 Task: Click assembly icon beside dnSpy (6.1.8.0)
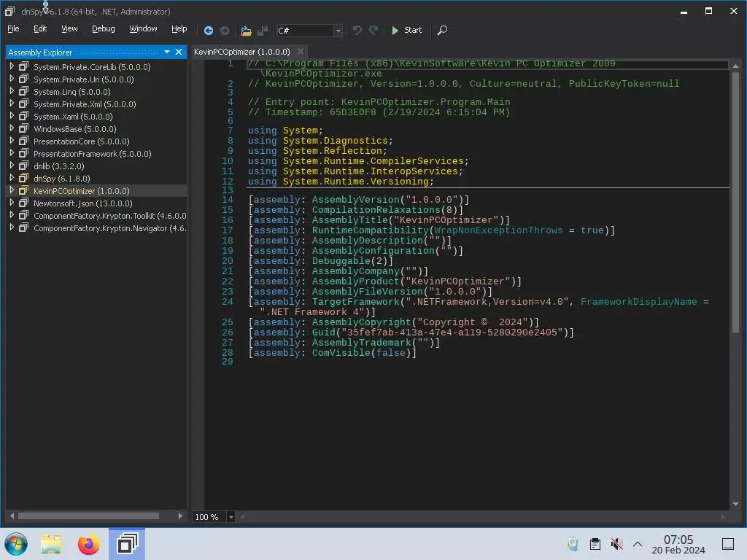23,178
